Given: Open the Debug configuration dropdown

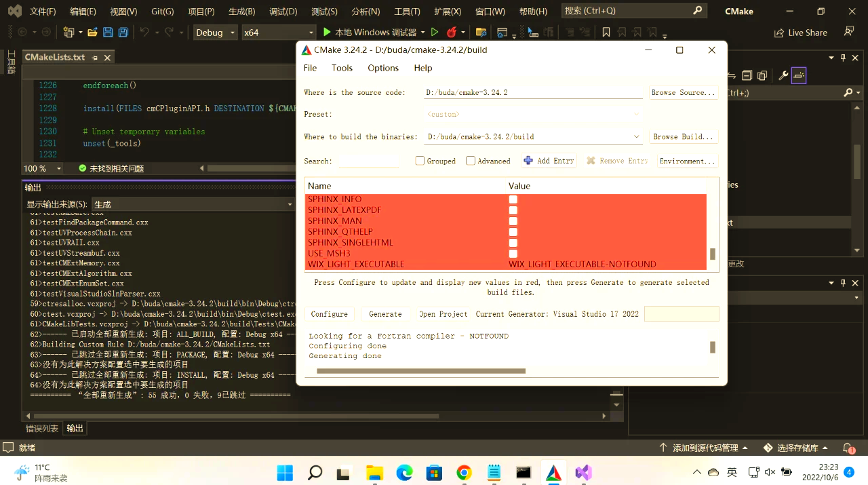Looking at the screenshot, I should [215, 33].
